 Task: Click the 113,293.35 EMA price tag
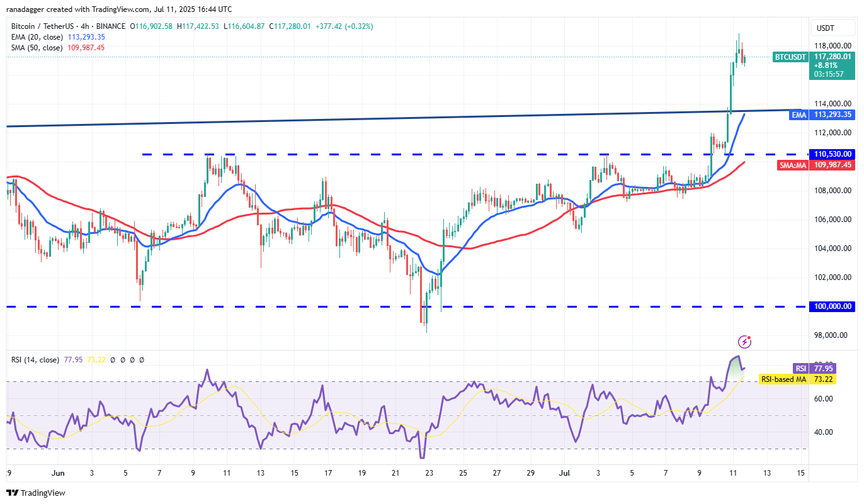tap(833, 115)
